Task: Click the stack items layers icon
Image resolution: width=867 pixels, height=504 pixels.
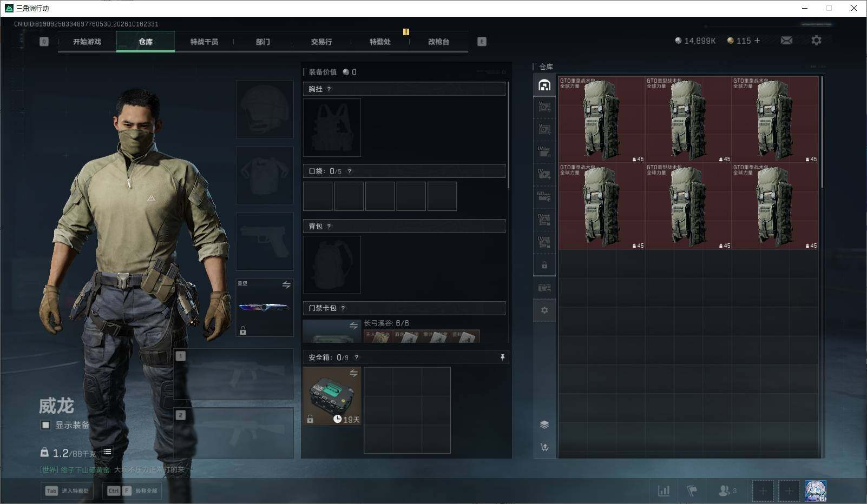Action: coord(544,425)
